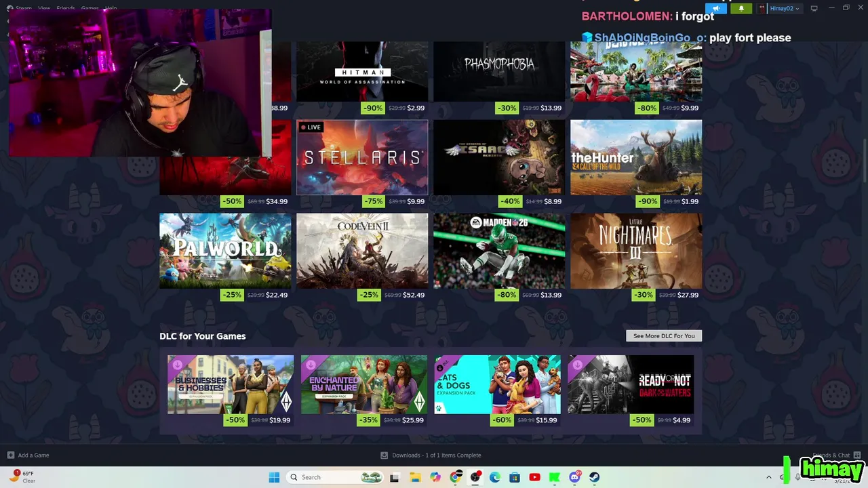This screenshot has height=488, width=868.
Task: Open Businesses & Hobbies expansion pack DLC
Action: (x=231, y=384)
